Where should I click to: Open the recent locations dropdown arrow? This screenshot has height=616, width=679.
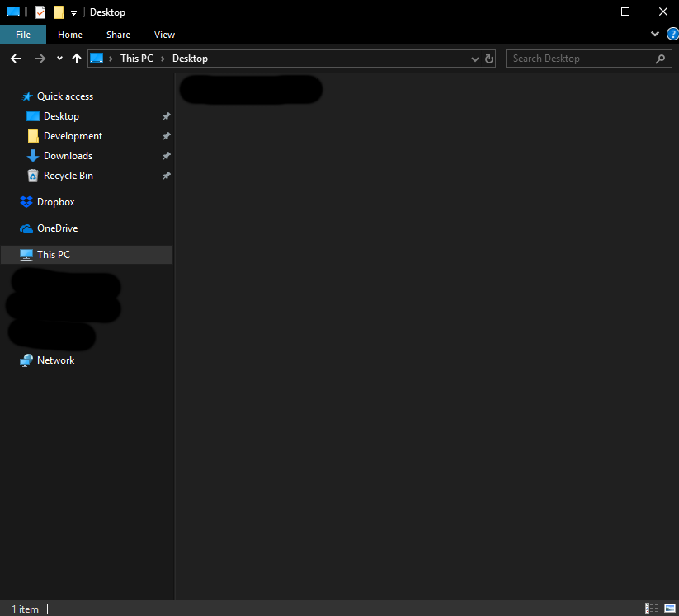point(59,59)
